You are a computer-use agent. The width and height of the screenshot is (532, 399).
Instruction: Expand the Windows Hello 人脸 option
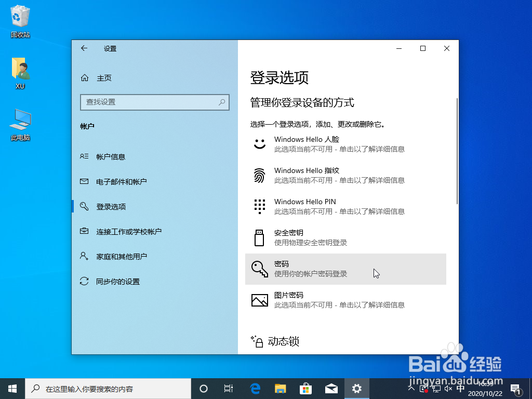[345, 144]
